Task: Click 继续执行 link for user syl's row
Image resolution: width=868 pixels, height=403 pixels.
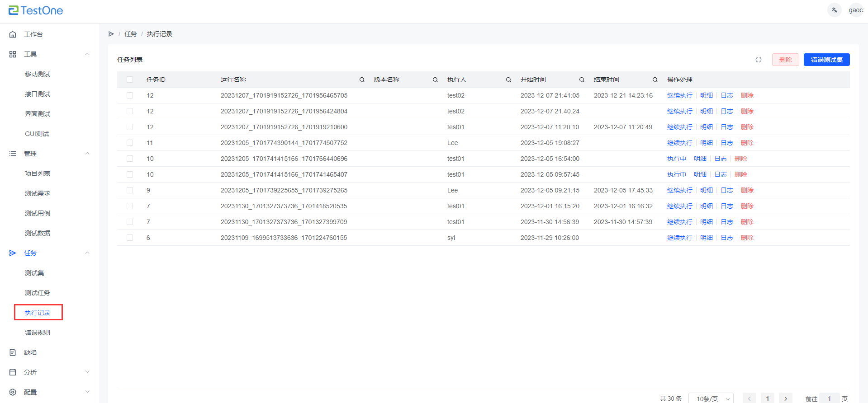Action: [679, 238]
